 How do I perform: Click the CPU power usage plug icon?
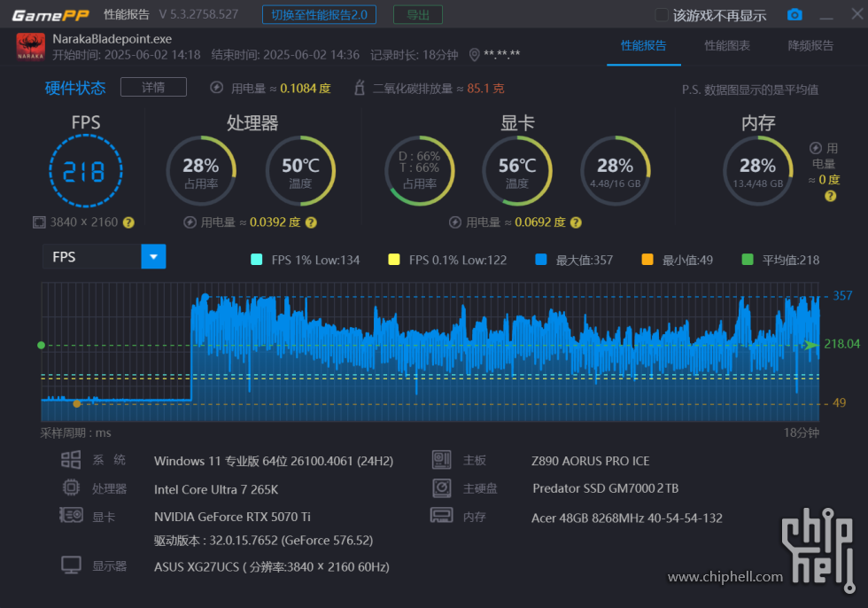pyautogui.click(x=190, y=222)
